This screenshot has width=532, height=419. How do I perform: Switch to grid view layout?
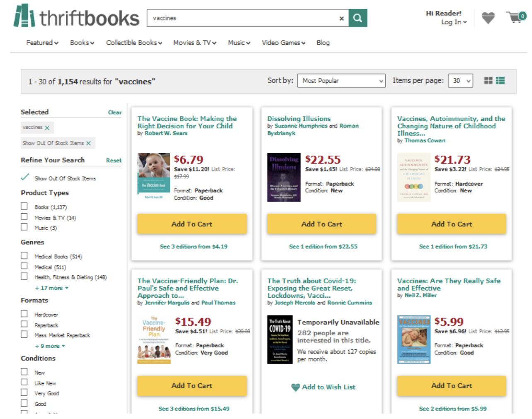coord(488,81)
